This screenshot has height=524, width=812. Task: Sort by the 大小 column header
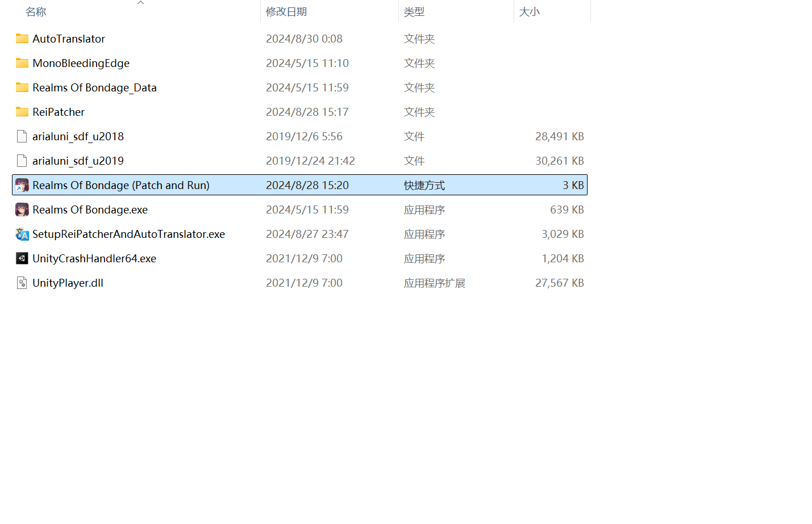coord(530,12)
